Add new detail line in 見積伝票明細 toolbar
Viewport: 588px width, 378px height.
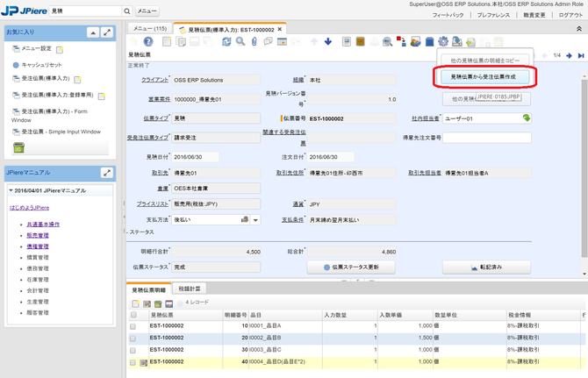(x=135, y=303)
